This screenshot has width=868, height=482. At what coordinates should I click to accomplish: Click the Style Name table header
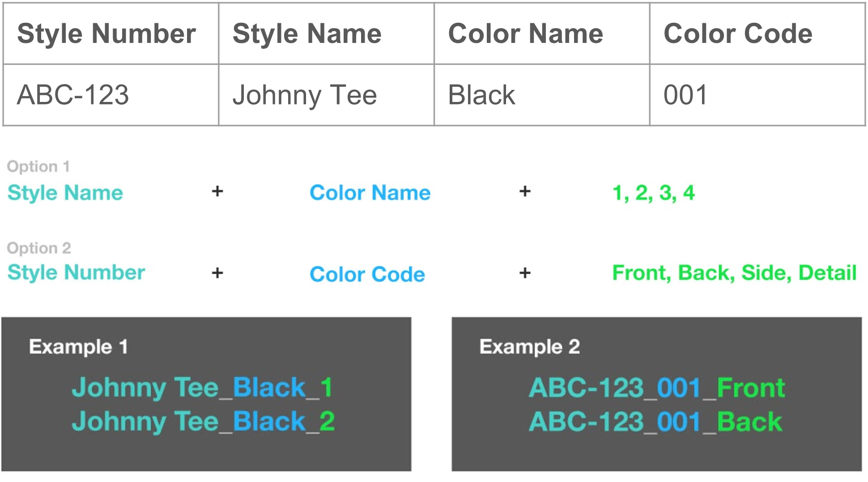click(x=307, y=34)
